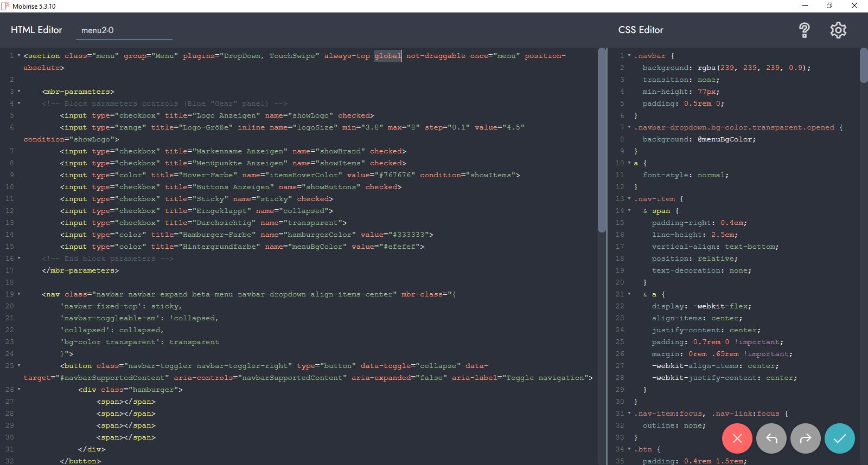Click the HTML Editor heading

(x=36, y=30)
